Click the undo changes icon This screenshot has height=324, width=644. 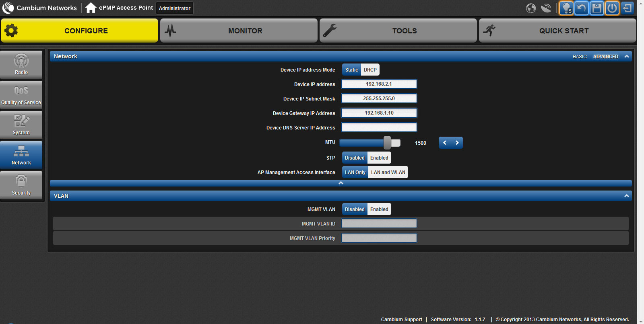[x=582, y=8]
